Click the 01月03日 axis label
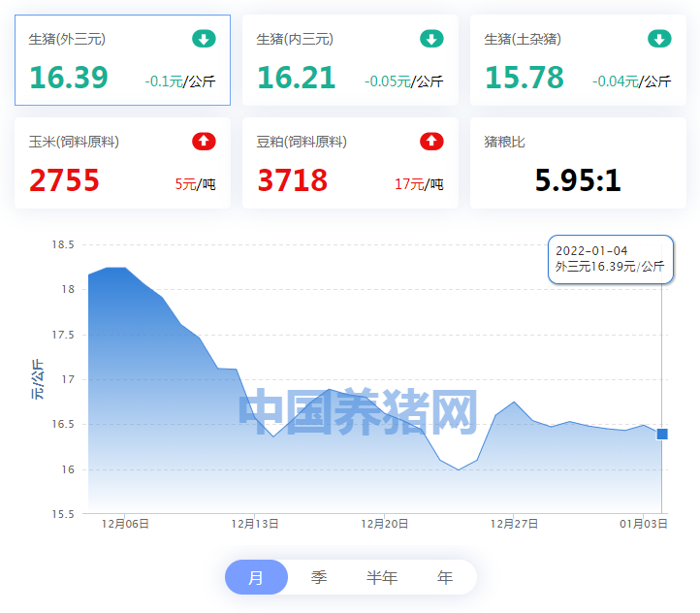 (x=644, y=524)
